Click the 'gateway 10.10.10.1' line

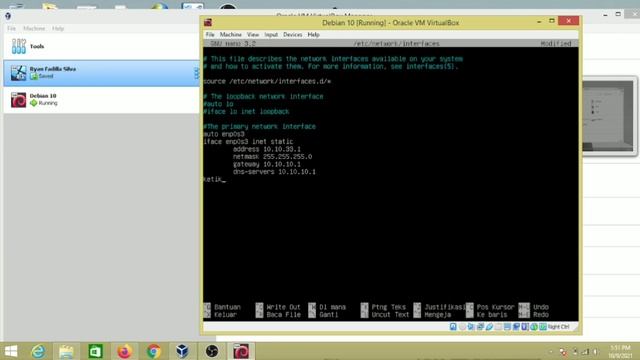(x=267, y=164)
